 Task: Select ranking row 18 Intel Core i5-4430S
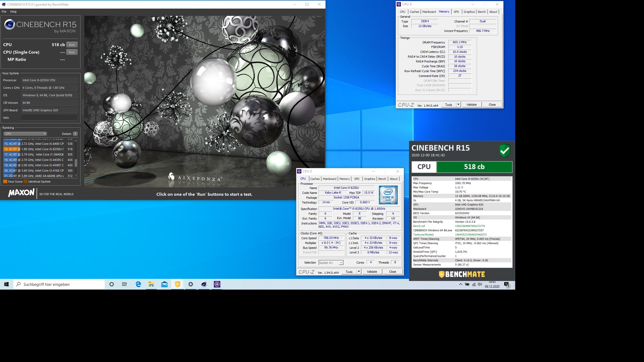(x=39, y=160)
